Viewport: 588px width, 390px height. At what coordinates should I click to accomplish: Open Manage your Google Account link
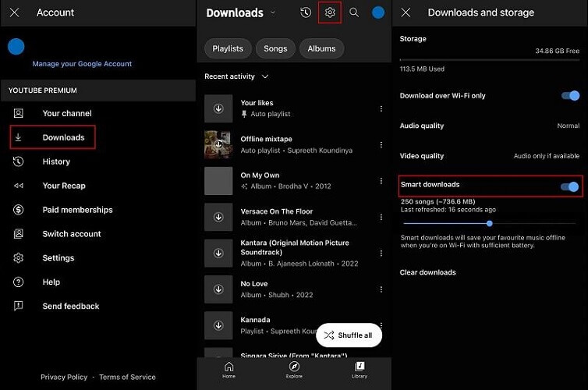82,64
